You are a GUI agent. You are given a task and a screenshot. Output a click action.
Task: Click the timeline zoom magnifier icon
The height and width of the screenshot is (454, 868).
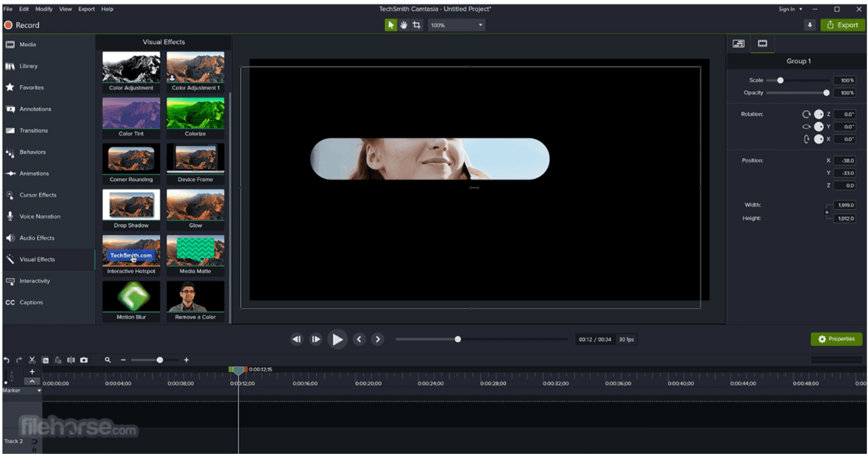tap(108, 360)
